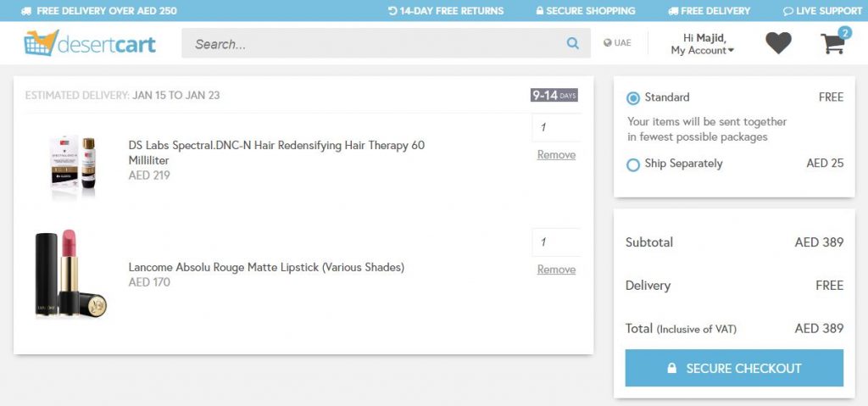
Task: Click the Subtotal AED 389 amount
Action: (x=819, y=242)
